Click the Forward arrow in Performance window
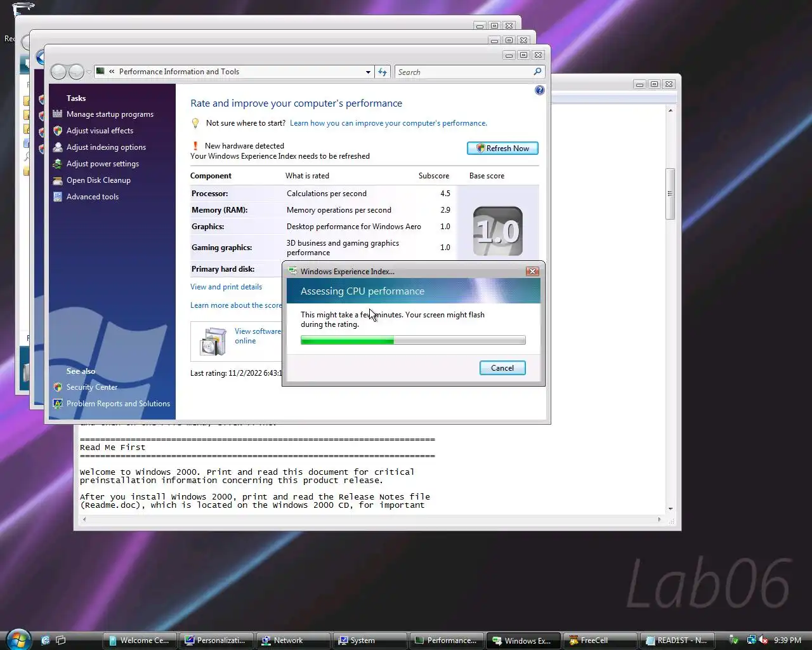Screen dimensions: 812x650 pyautogui.click(x=76, y=72)
